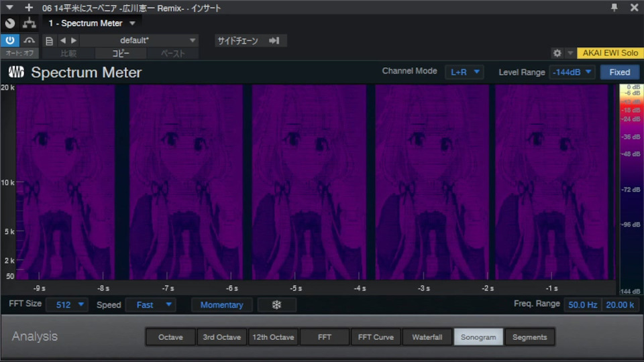Click the 50.0 Hz frequency range field
The width and height of the screenshot is (644, 362).
click(x=582, y=305)
